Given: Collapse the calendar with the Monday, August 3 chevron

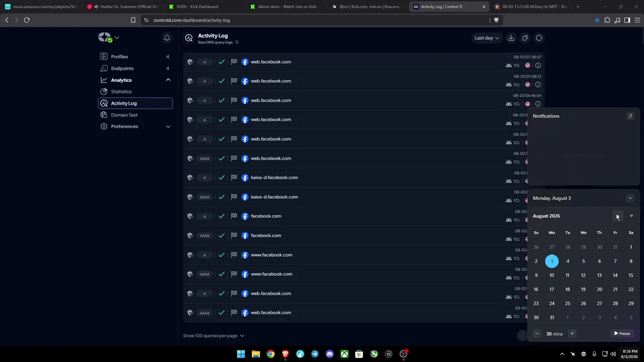Looking at the screenshot, I should [630, 198].
